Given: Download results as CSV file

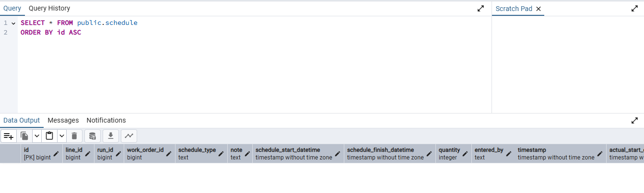Looking at the screenshot, I should pyautogui.click(x=110, y=136).
